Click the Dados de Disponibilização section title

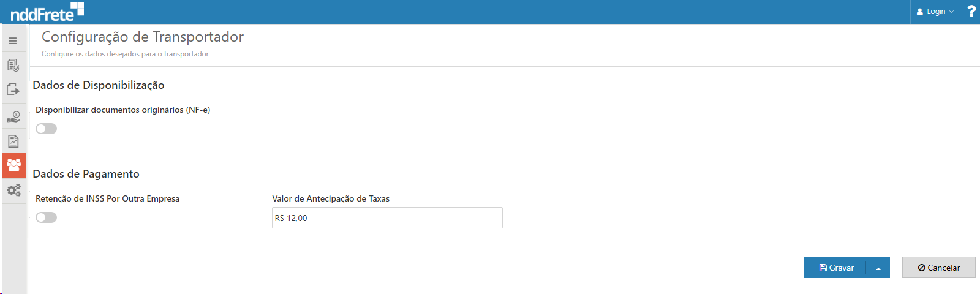pyautogui.click(x=99, y=85)
